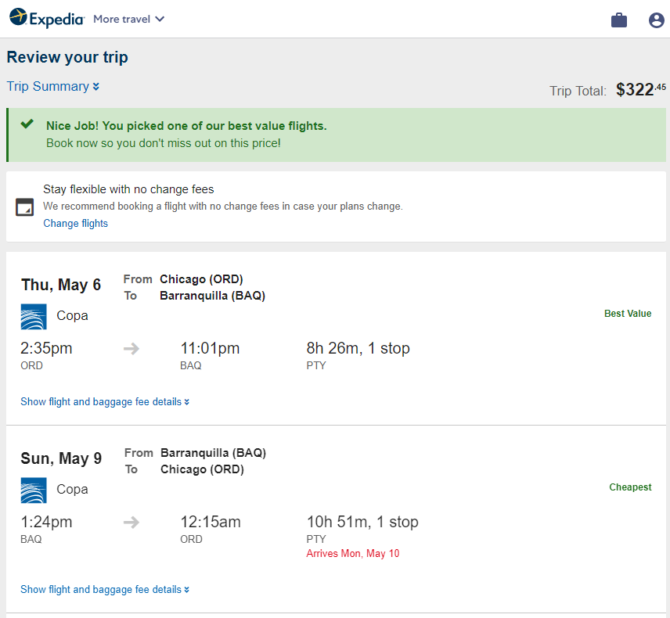670x618 pixels.
Task: Click the Cheapest label
Action: (x=630, y=487)
